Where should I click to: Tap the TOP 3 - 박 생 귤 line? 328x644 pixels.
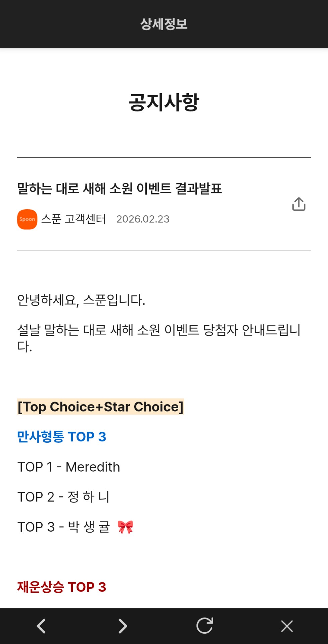tap(64, 527)
